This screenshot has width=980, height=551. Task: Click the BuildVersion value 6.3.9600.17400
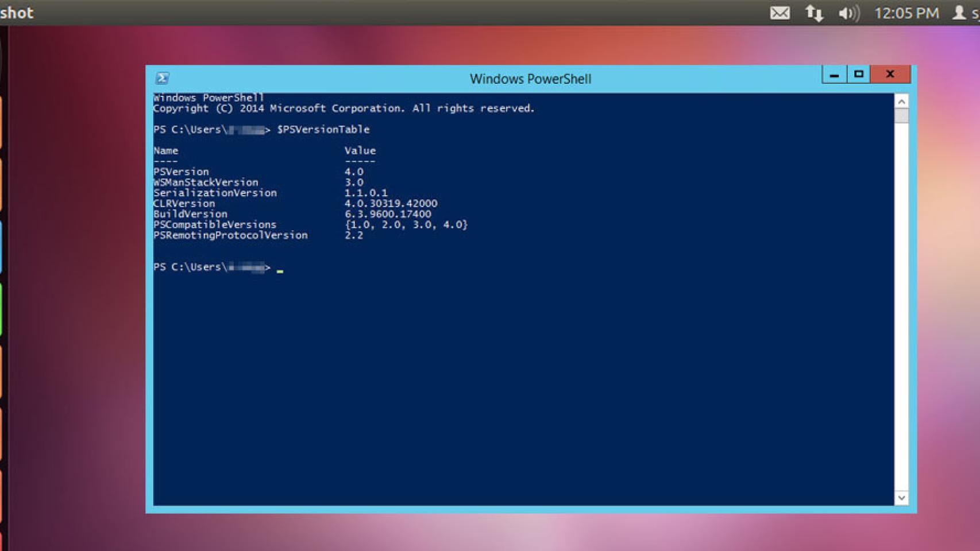point(388,214)
